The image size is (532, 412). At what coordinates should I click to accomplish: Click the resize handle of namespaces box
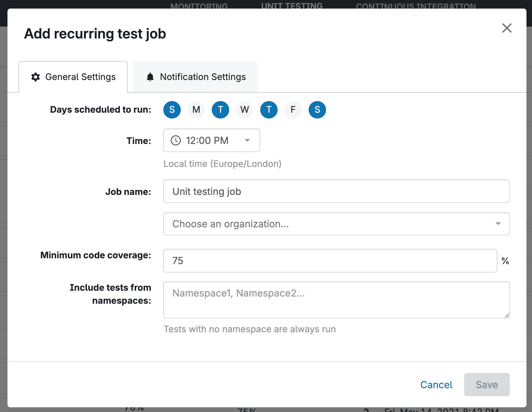click(507, 315)
